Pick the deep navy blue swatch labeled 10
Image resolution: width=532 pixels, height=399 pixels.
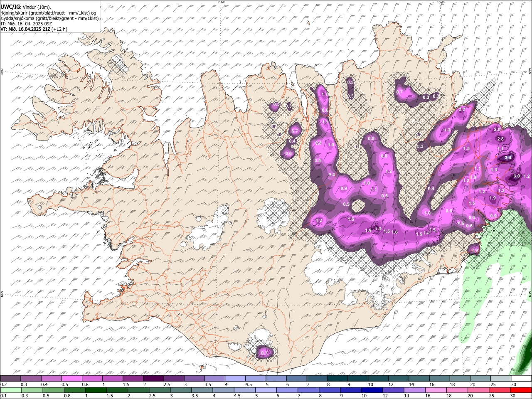372,390
